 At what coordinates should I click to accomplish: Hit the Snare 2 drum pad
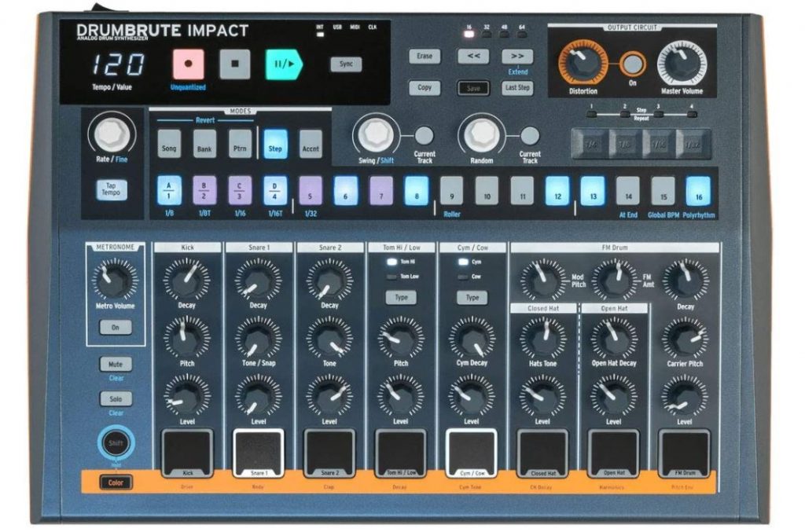coord(329,454)
